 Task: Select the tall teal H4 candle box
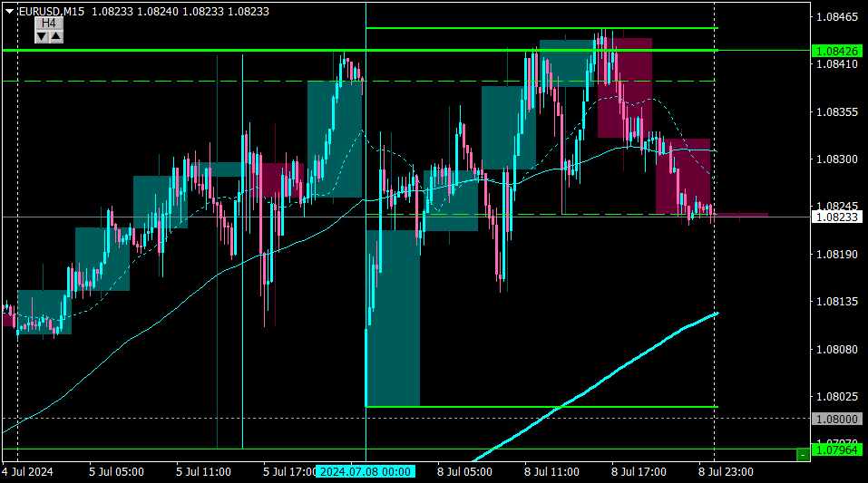pyautogui.click(x=393, y=318)
